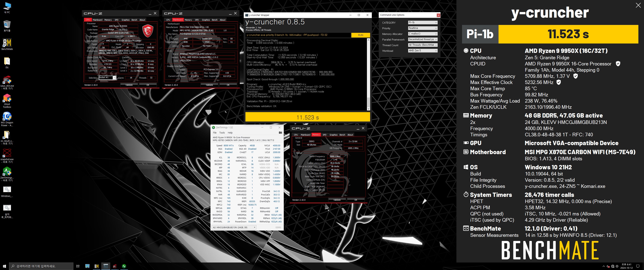Click the yellow RUN button in y-cruncher wrapper
Screen dimensions: 644x270
click(361, 35)
